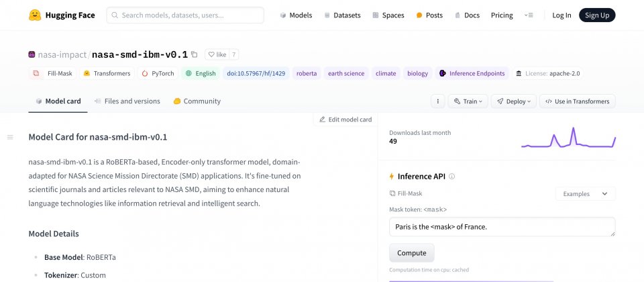Click the nasa-smd-ibm-v0.1 model name
Viewport: 644px width, 282px height.
pos(140,54)
